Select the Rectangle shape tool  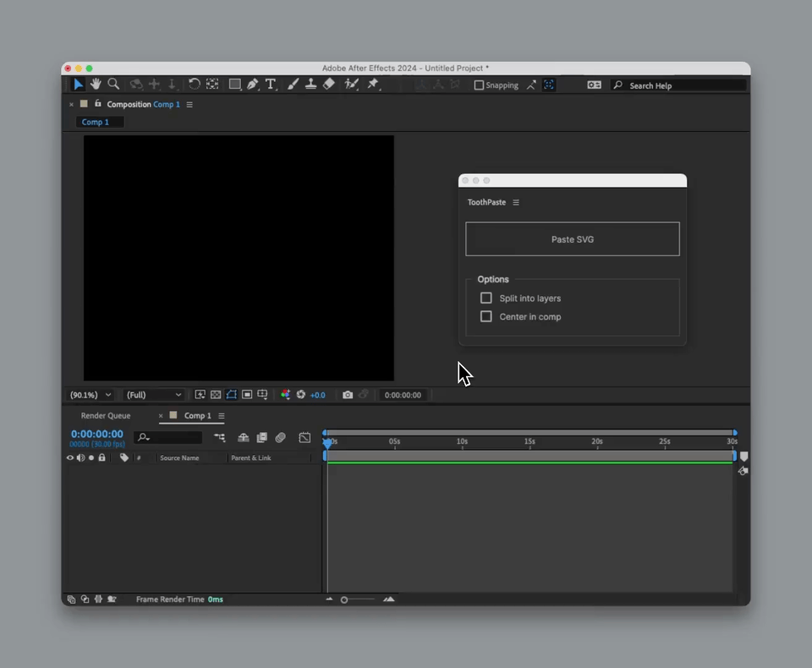[x=234, y=84]
